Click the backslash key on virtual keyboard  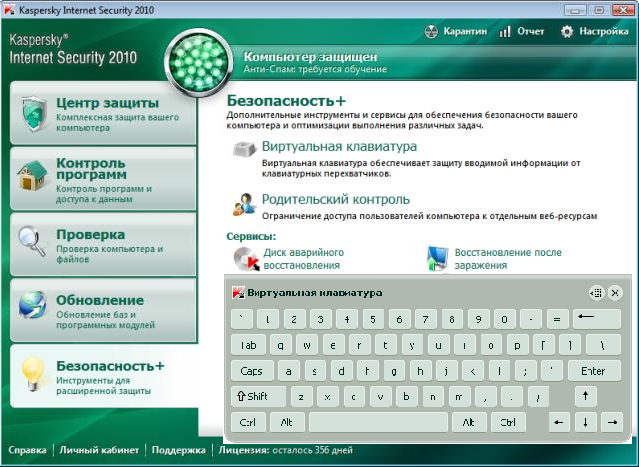602,345
